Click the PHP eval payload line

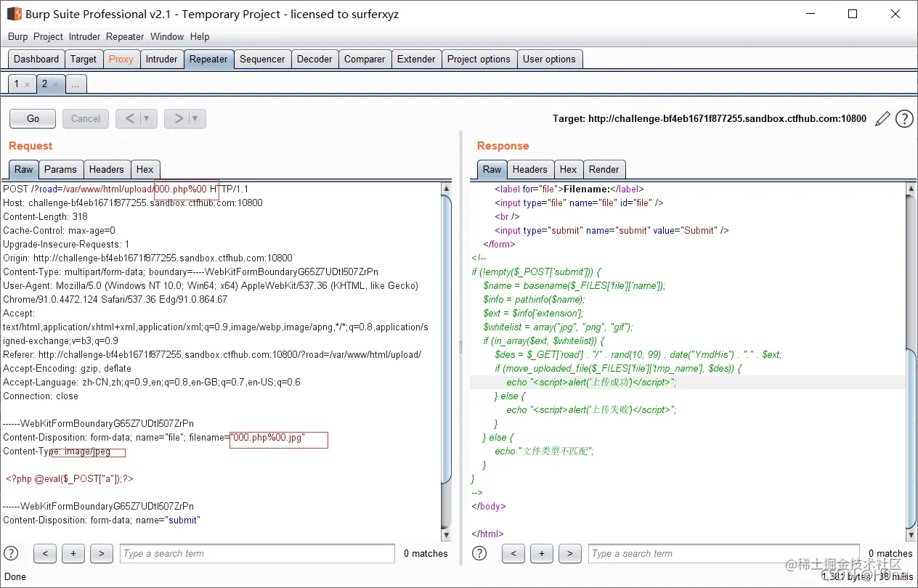[70, 478]
